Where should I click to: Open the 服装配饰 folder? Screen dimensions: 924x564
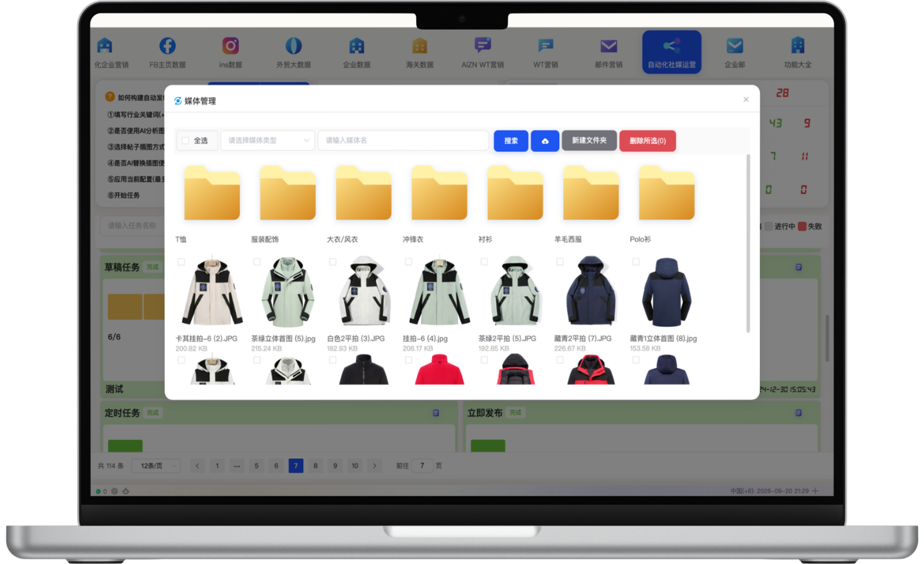click(x=287, y=193)
